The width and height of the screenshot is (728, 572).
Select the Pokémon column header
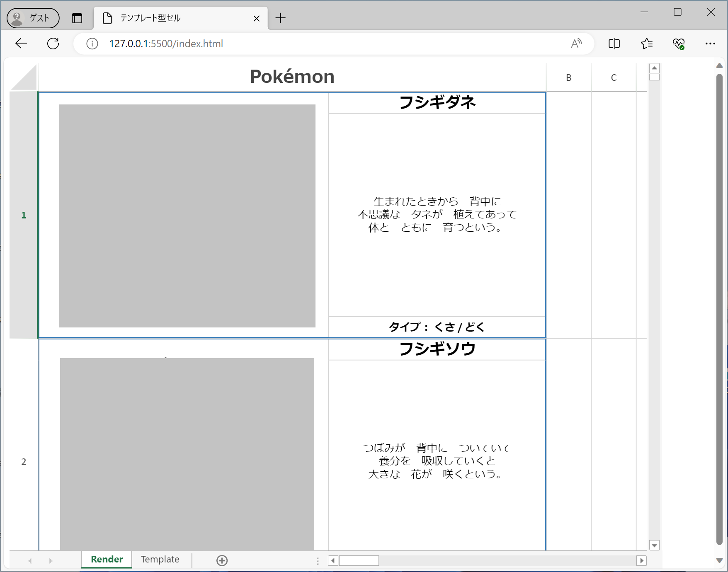[292, 77]
